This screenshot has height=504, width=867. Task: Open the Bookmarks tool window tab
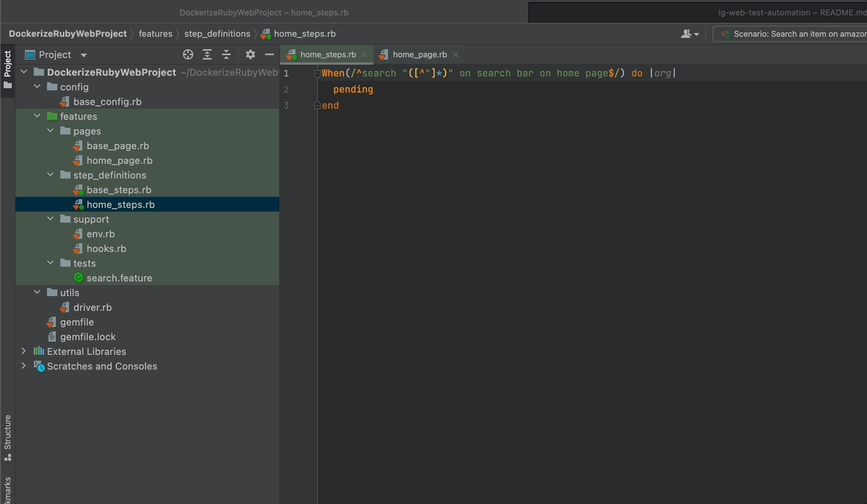7,489
